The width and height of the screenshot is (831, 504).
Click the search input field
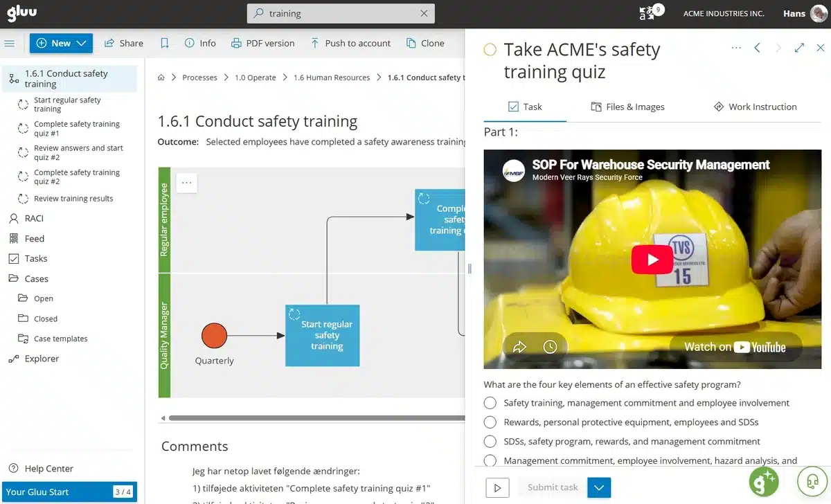pos(341,13)
